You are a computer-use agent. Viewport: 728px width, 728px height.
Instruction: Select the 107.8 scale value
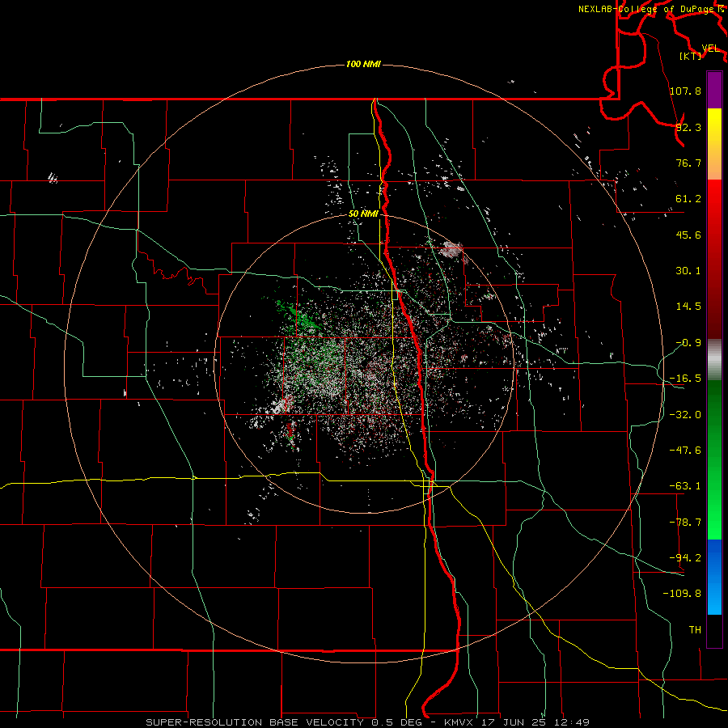pyautogui.click(x=685, y=91)
